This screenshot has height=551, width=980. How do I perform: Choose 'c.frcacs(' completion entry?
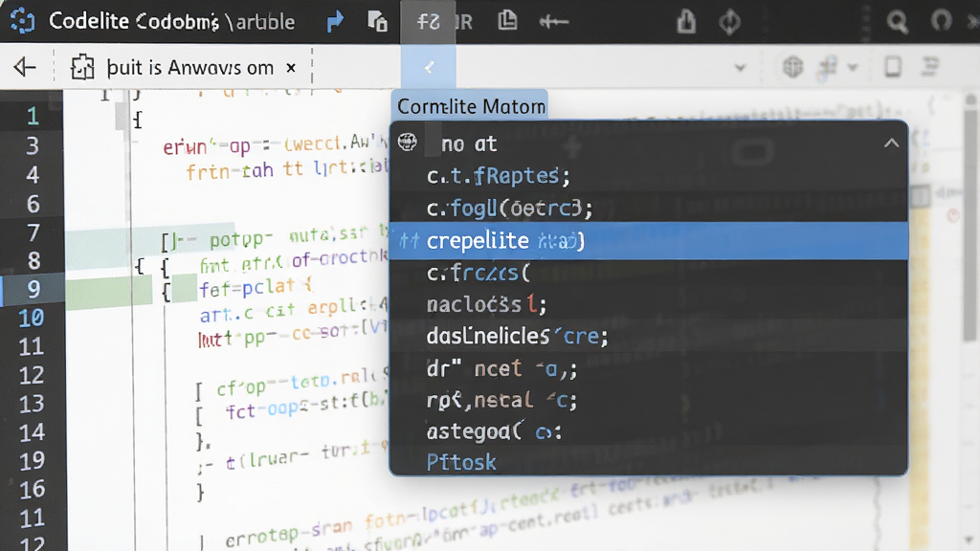tap(648, 273)
